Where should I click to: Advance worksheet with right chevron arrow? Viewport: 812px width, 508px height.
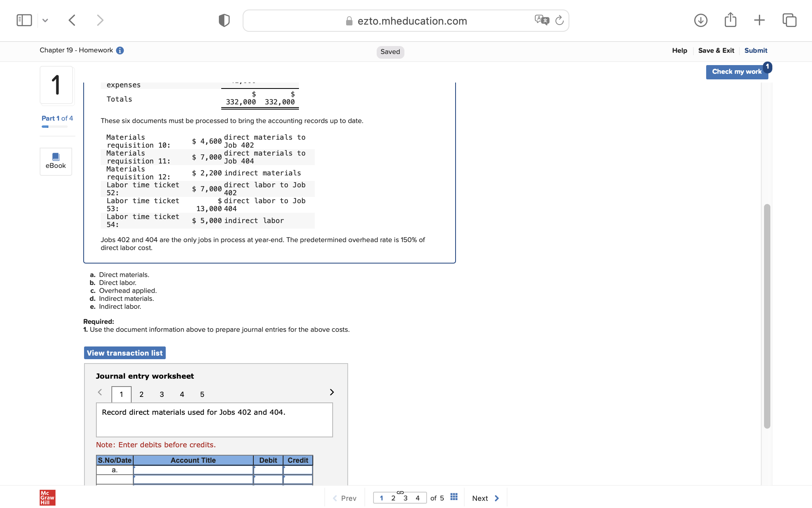coord(332,393)
